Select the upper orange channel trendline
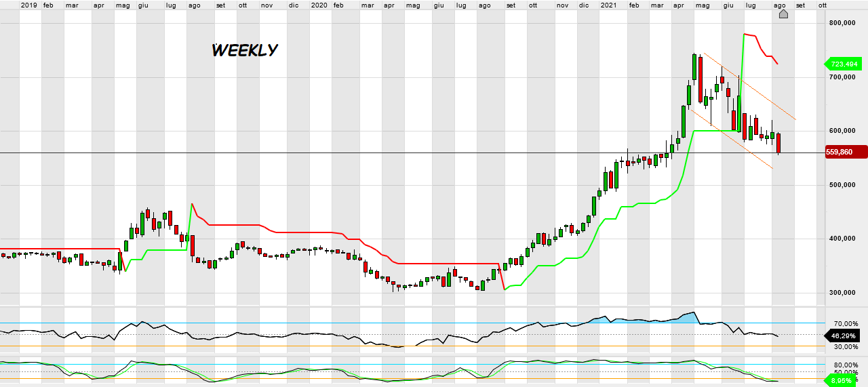Screen dimensions: 868x387 (x=749, y=86)
